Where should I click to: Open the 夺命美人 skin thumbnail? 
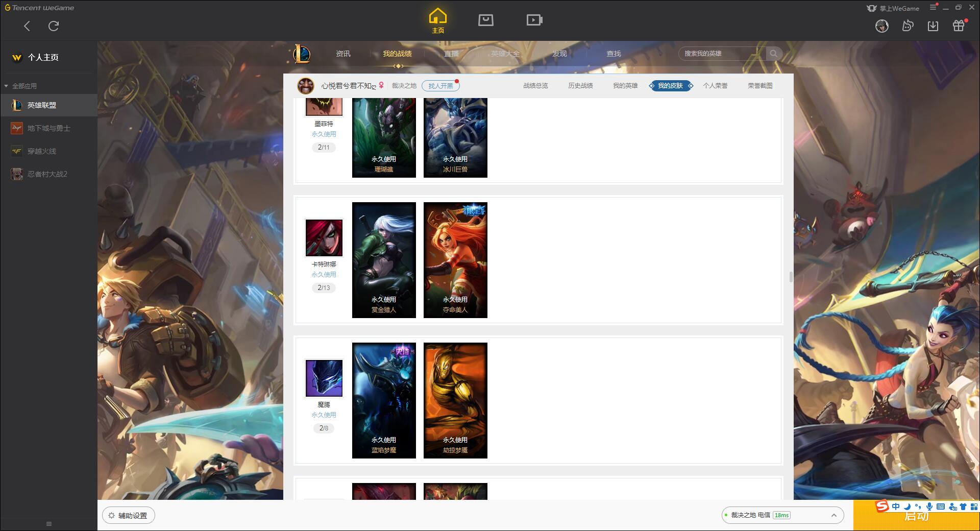point(455,260)
